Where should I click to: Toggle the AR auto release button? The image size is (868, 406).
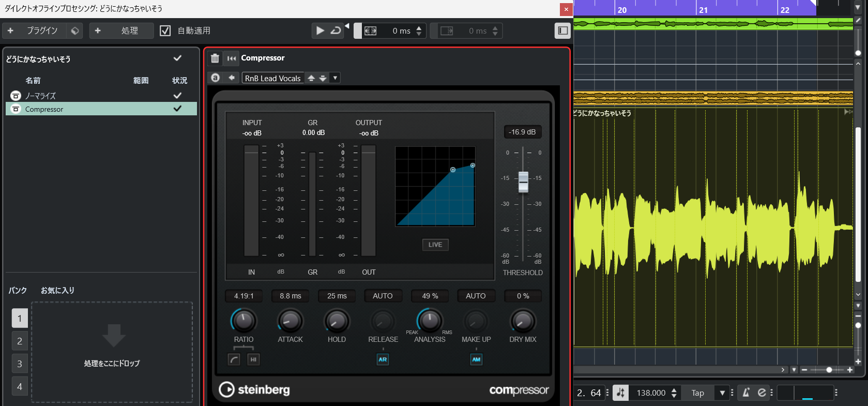tap(383, 359)
